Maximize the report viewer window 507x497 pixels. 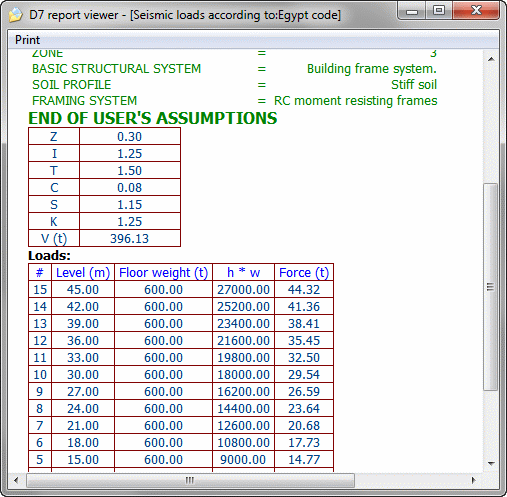[439, 11]
